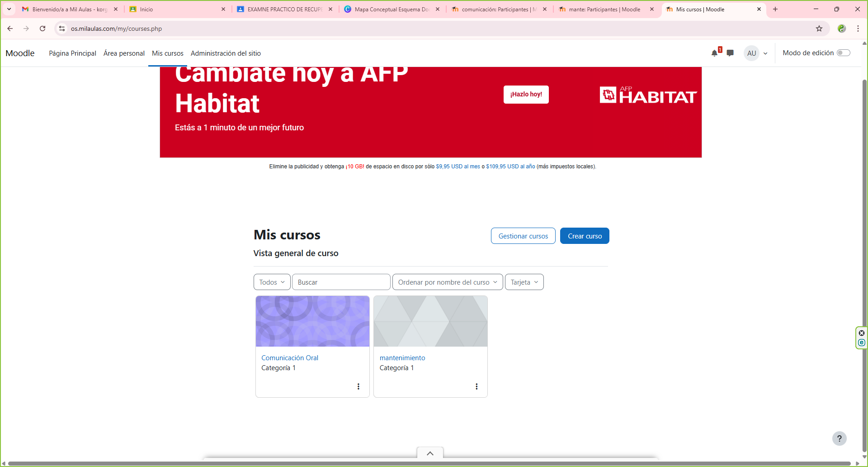Open the browser extension icon
The width and height of the screenshot is (868, 467).
click(x=841, y=29)
